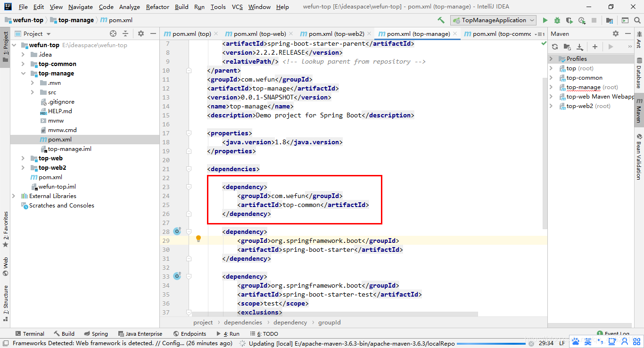Expand the top-web module
This screenshot has height=348, width=644.
[x=23, y=158]
